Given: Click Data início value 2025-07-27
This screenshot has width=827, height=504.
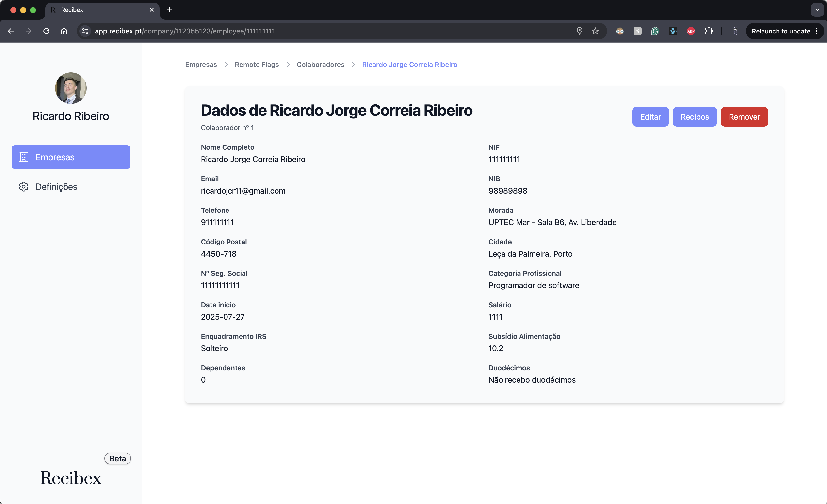Looking at the screenshot, I should click(x=223, y=317).
